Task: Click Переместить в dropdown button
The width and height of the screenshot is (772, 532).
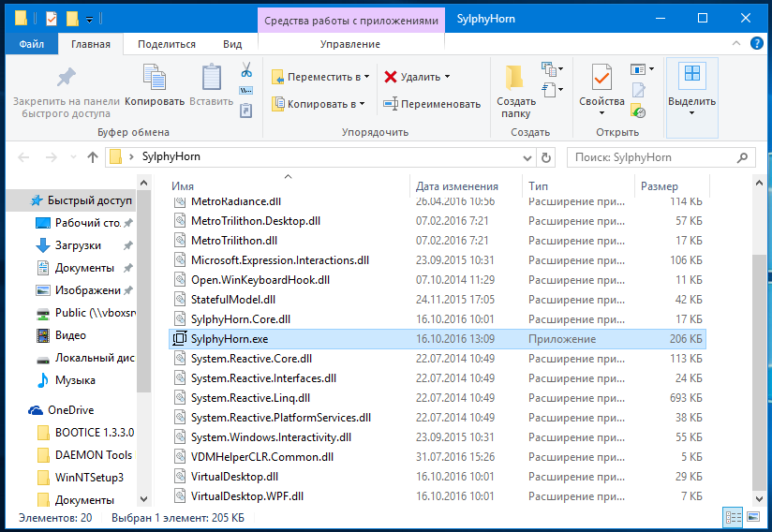Action: click(x=320, y=77)
